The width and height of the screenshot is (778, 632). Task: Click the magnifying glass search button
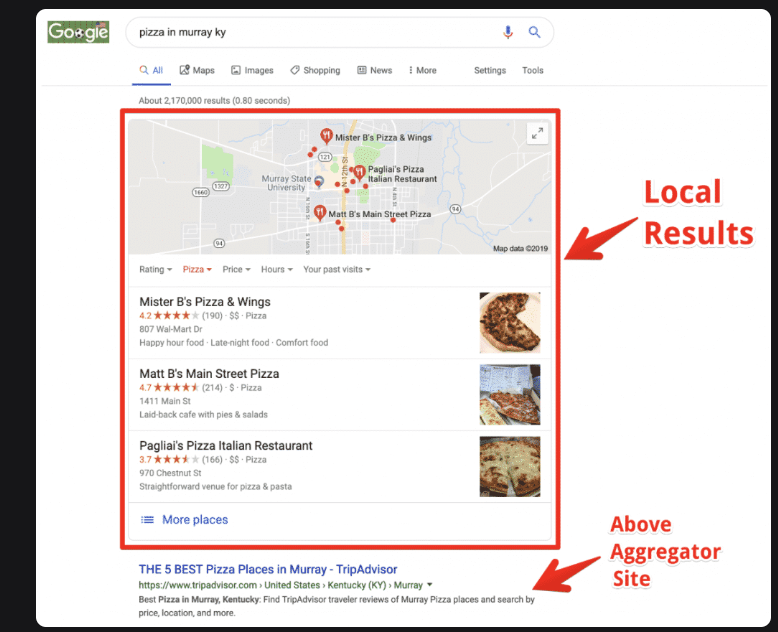pos(534,32)
